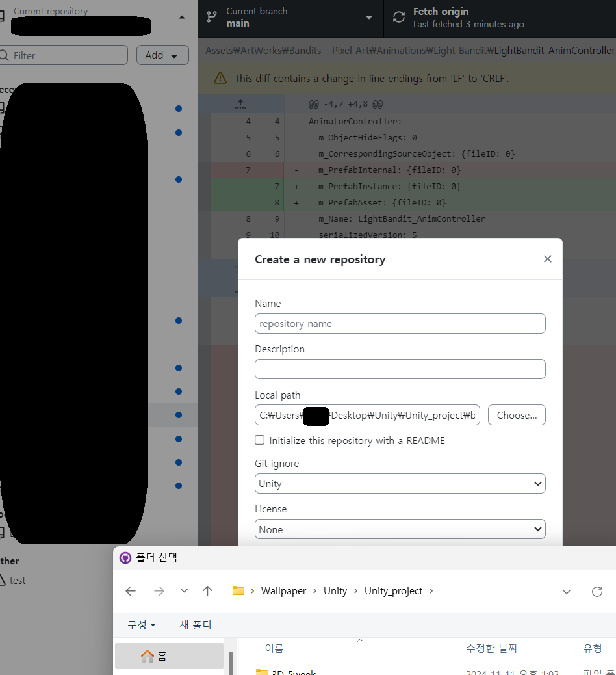The height and width of the screenshot is (675, 616).
Task: Open the Current branch main dropdown
Action: click(290, 17)
